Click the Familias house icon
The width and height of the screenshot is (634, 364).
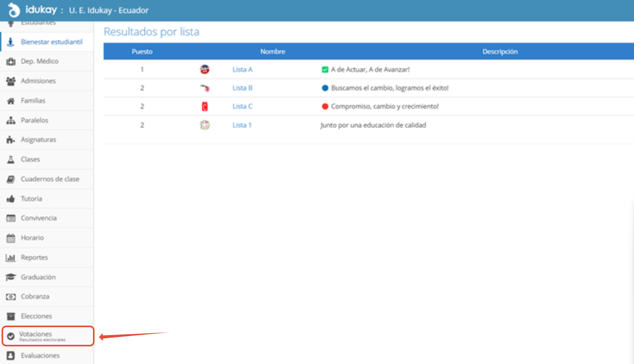click(x=11, y=101)
